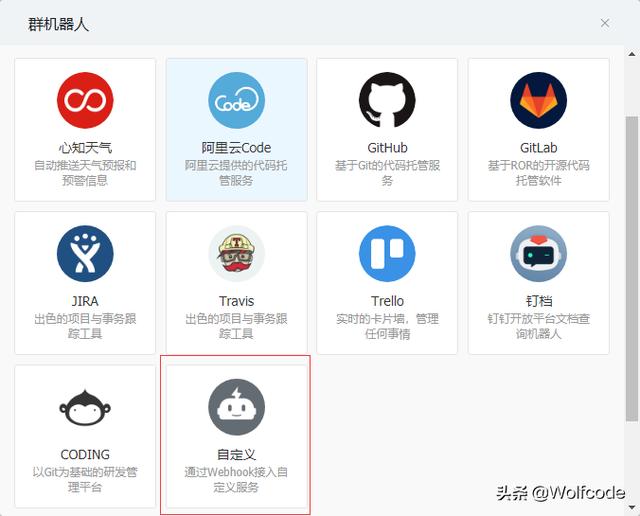
Task: Click the 心知天气 robot name
Action: [85, 148]
